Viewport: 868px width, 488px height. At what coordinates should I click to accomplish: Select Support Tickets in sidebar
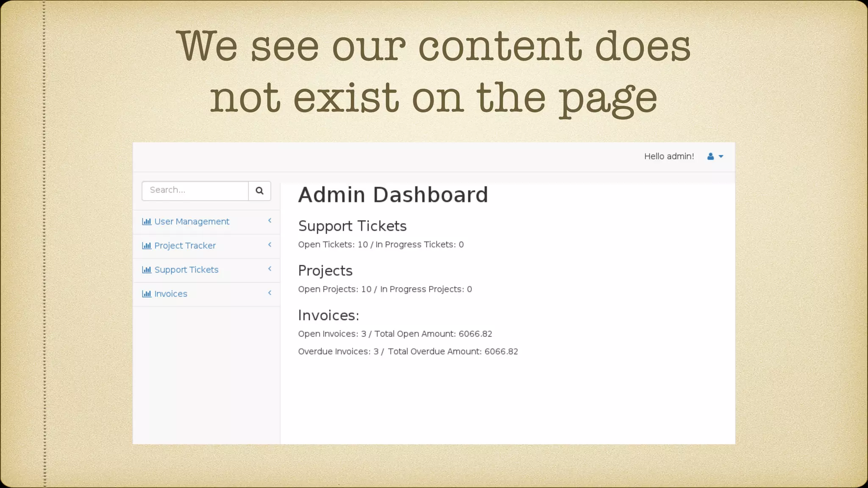click(186, 270)
